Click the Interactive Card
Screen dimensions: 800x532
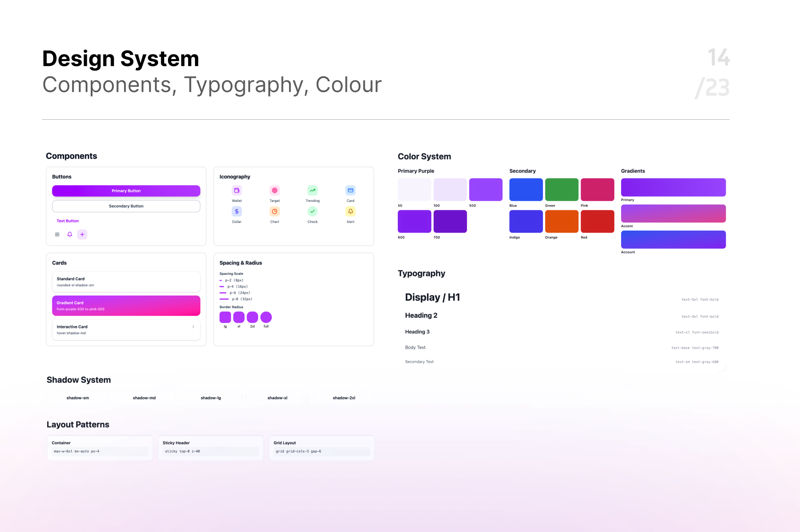pyautogui.click(x=126, y=330)
